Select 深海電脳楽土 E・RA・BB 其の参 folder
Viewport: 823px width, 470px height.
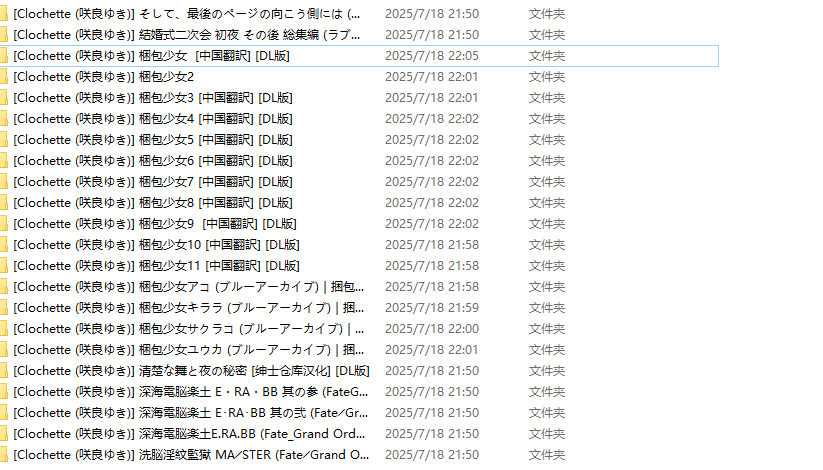tap(191, 392)
